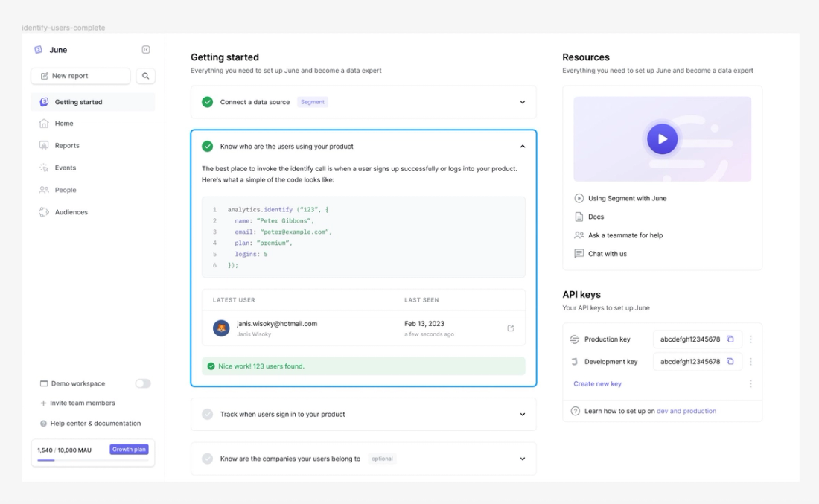819x504 pixels.
Task: Click the Getting started sidebar icon
Action: (44, 102)
